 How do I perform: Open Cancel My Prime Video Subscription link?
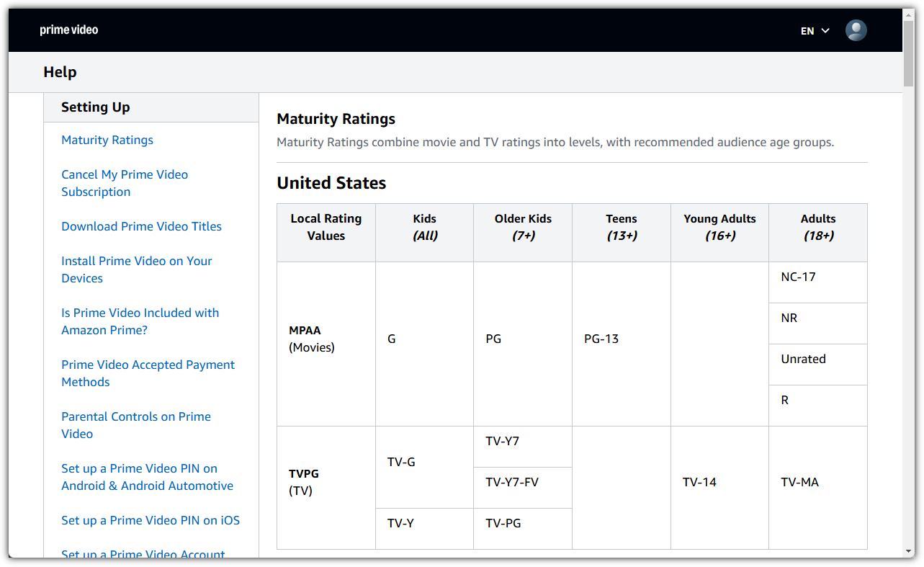[x=125, y=183]
